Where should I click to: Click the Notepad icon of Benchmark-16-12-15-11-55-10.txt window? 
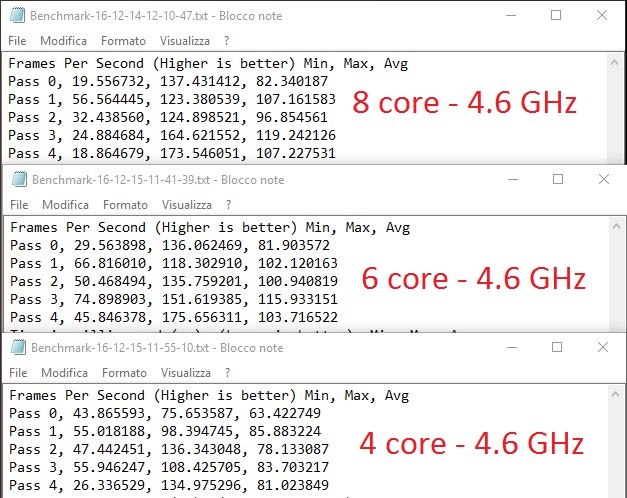coord(18,348)
